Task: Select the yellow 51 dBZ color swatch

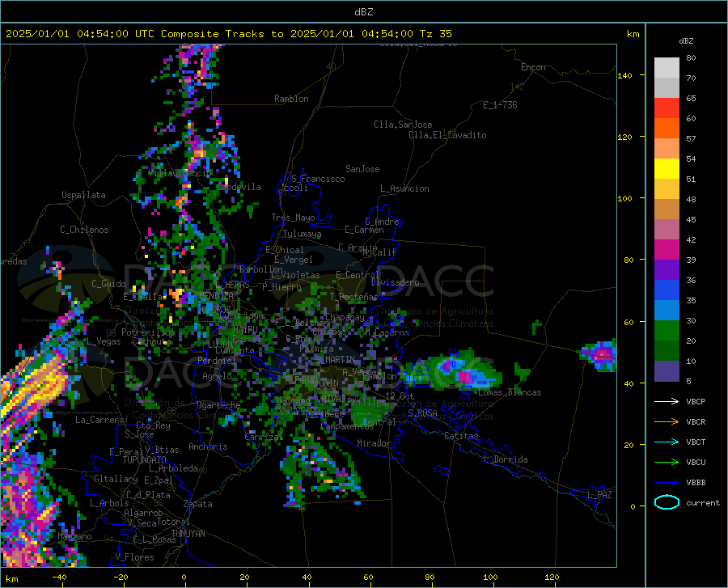Action: pos(667,169)
